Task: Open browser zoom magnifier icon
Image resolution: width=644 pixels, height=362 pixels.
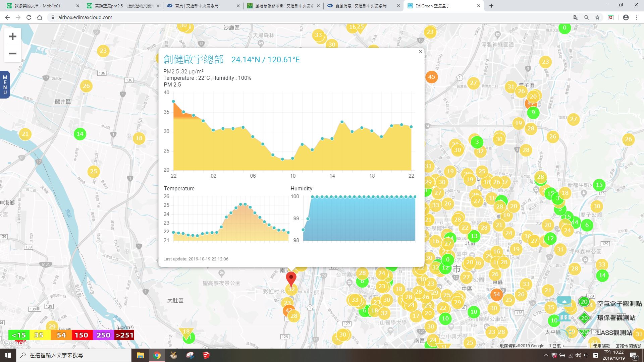Action: click(x=586, y=17)
